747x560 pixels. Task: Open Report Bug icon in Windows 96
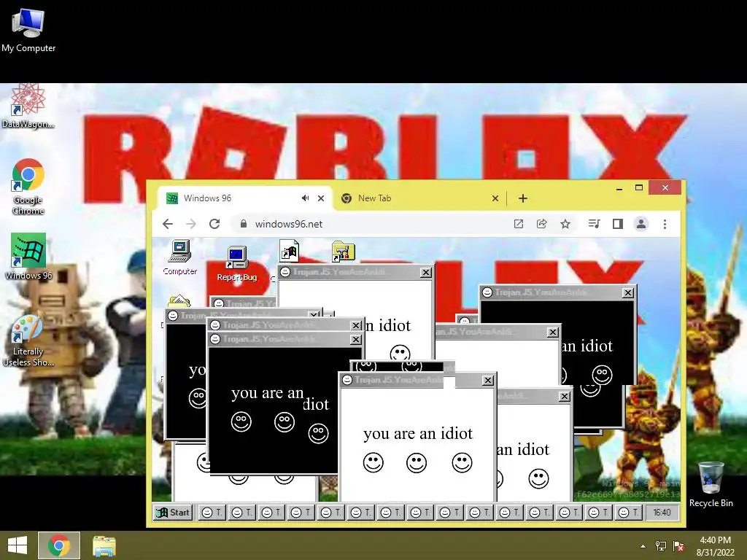pyautogui.click(x=237, y=264)
